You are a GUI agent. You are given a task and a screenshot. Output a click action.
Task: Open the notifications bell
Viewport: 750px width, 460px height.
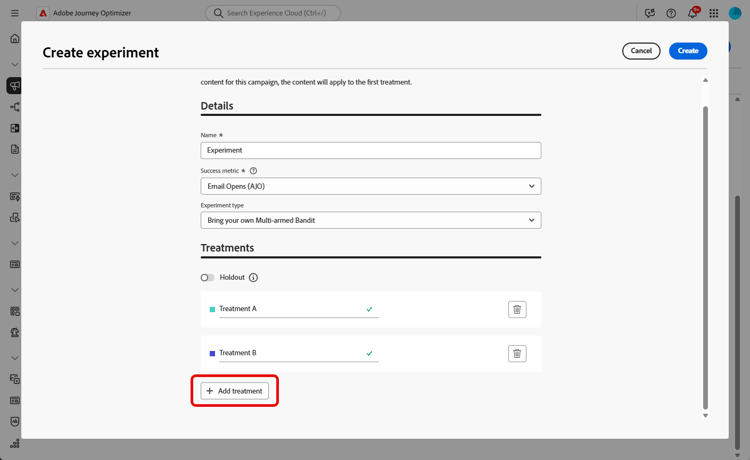point(692,13)
